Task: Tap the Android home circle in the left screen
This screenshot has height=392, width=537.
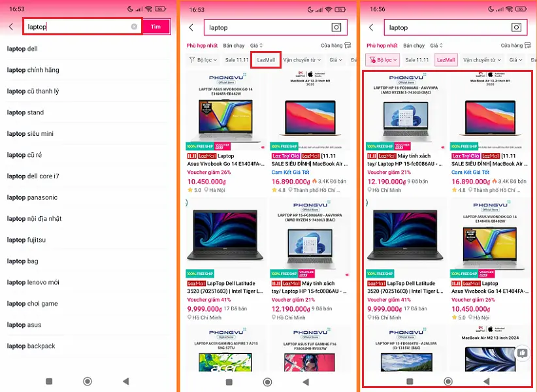Action: coord(88,381)
